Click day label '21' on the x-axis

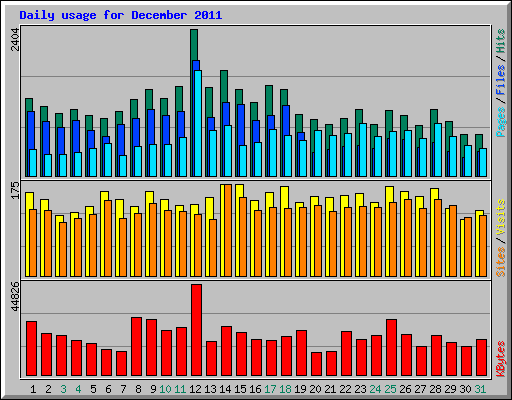(x=330, y=389)
